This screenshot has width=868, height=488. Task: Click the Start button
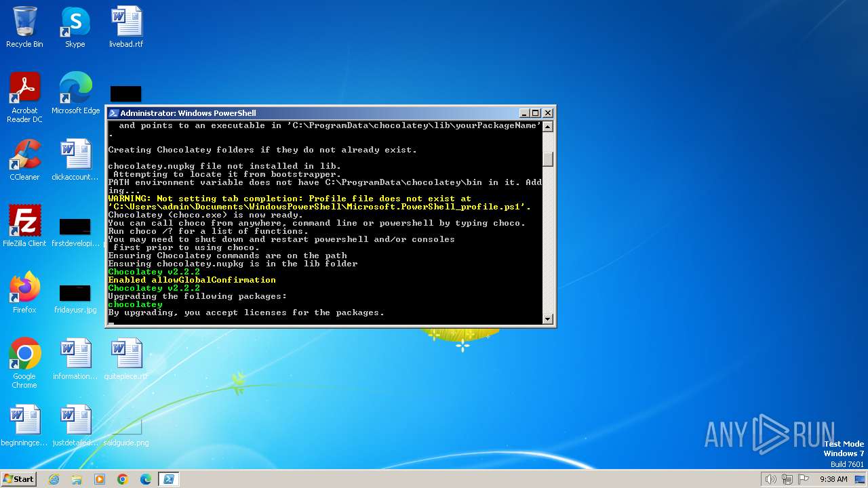click(19, 479)
